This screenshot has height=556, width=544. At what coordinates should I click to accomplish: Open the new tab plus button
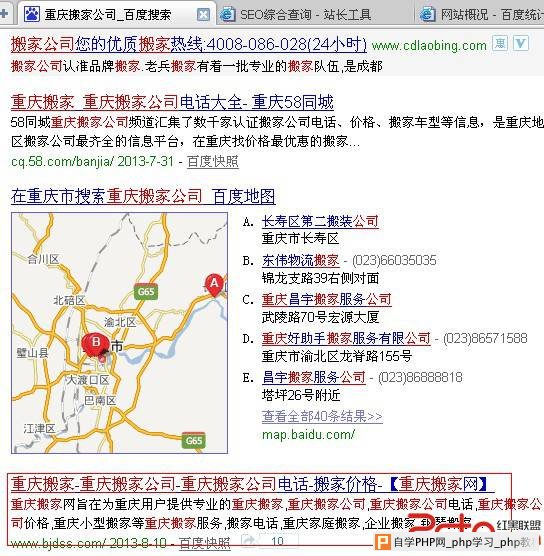pyautogui.click(x=4, y=13)
